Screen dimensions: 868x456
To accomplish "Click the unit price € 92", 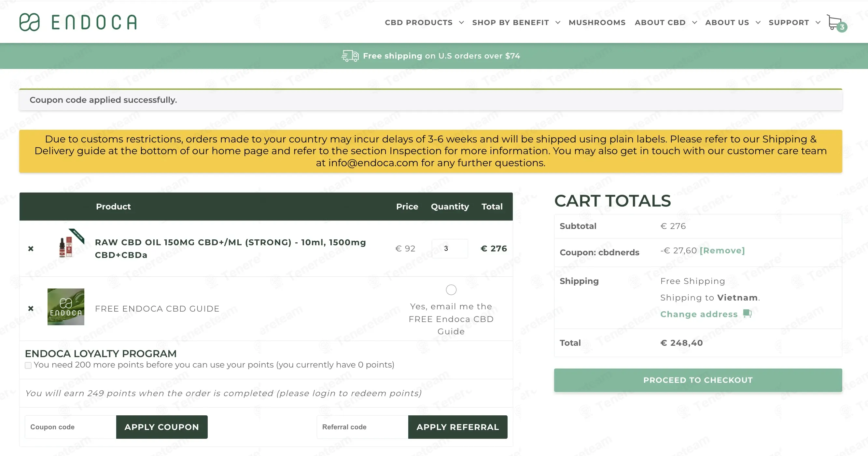I will point(405,248).
